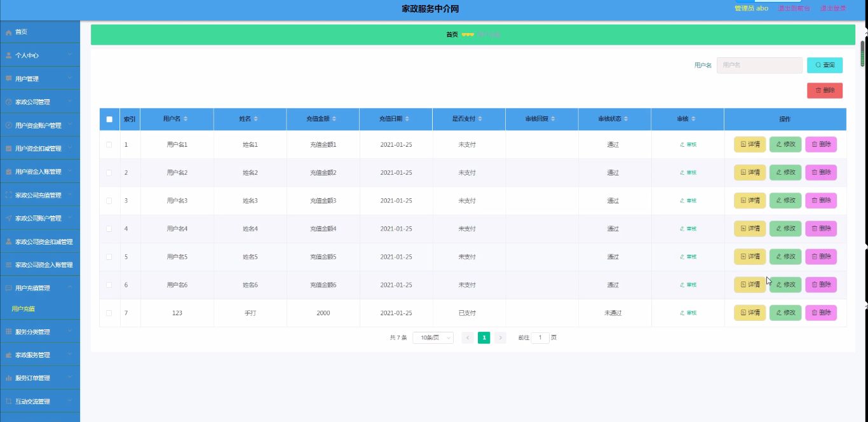Click the 用户资金账户管理 sidebar icon
The image size is (868, 422).
coord(9,125)
